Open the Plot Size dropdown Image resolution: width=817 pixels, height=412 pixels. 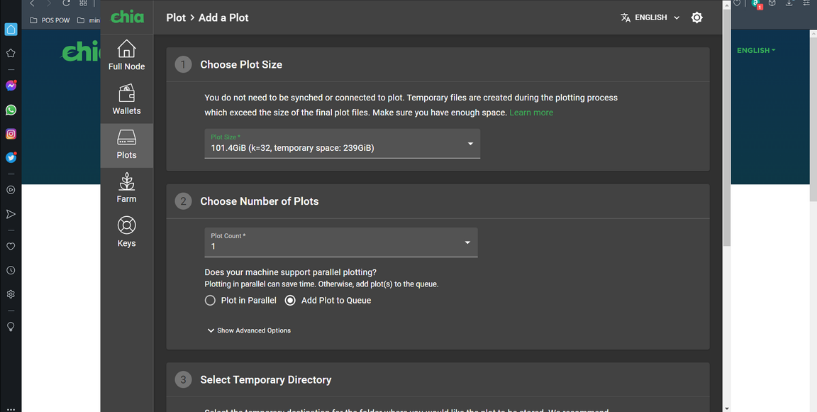pos(342,144)
